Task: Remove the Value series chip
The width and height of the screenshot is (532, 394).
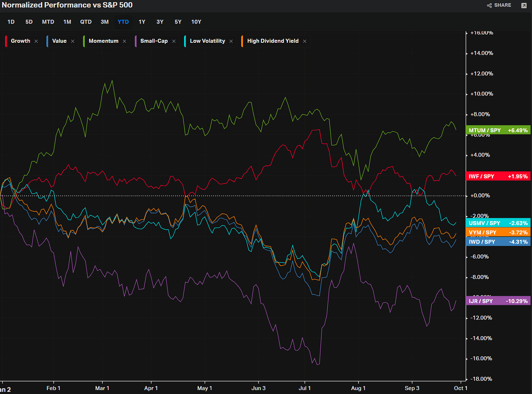Action: tap(73, 41)
